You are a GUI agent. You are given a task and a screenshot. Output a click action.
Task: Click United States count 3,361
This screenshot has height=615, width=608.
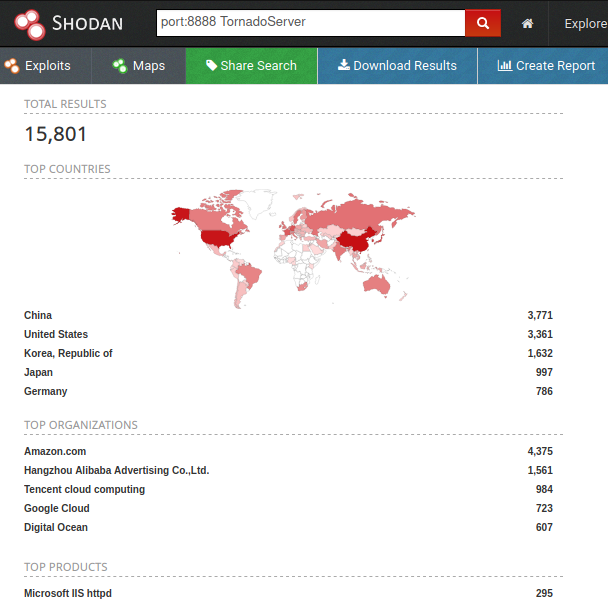540,334
